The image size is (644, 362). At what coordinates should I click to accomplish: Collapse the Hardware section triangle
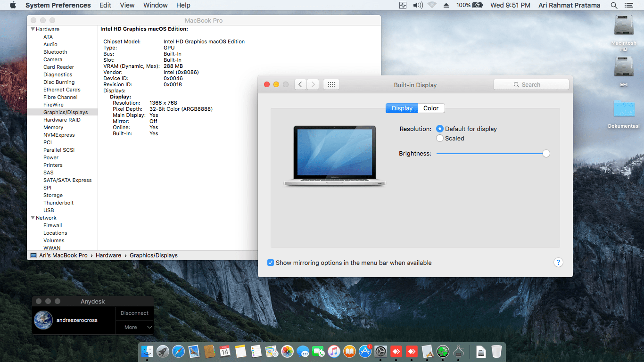pos(33,29)
